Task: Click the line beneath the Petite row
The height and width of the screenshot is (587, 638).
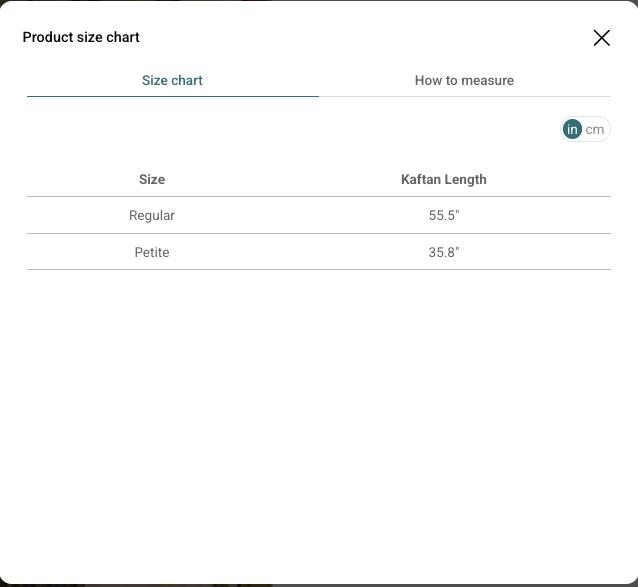Action: point(319,269)
